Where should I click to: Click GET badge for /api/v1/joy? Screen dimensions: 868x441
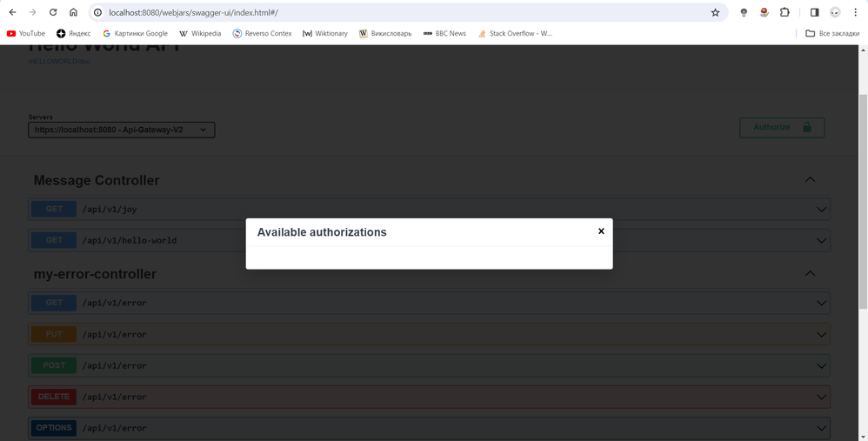[x=54, y=209]
